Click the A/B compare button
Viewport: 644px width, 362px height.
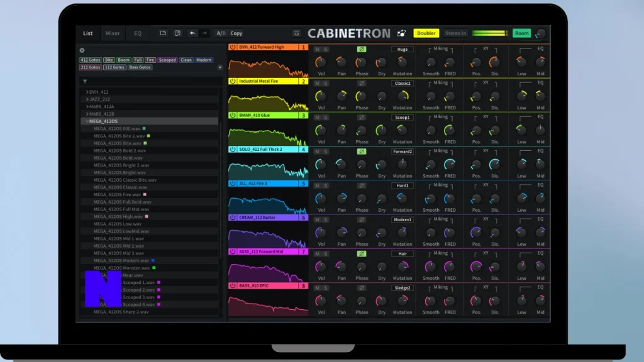point(221,33)
